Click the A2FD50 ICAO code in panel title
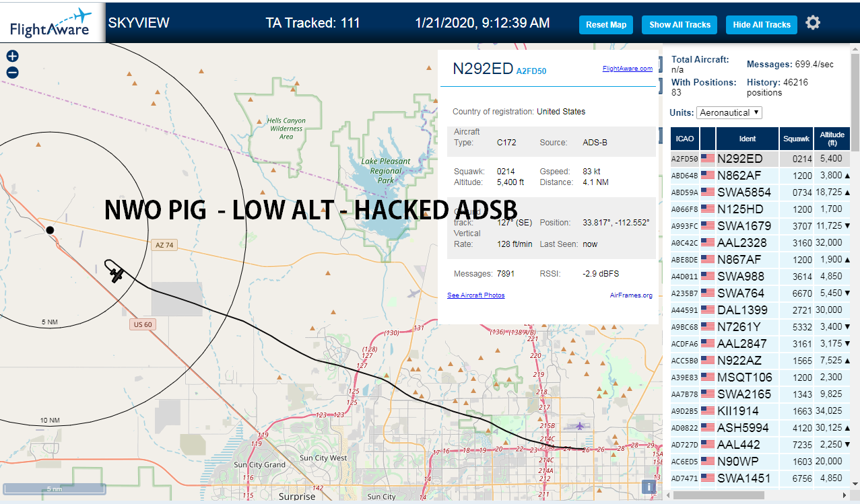The height and width of the screenshot is (504, 860). 531,70
